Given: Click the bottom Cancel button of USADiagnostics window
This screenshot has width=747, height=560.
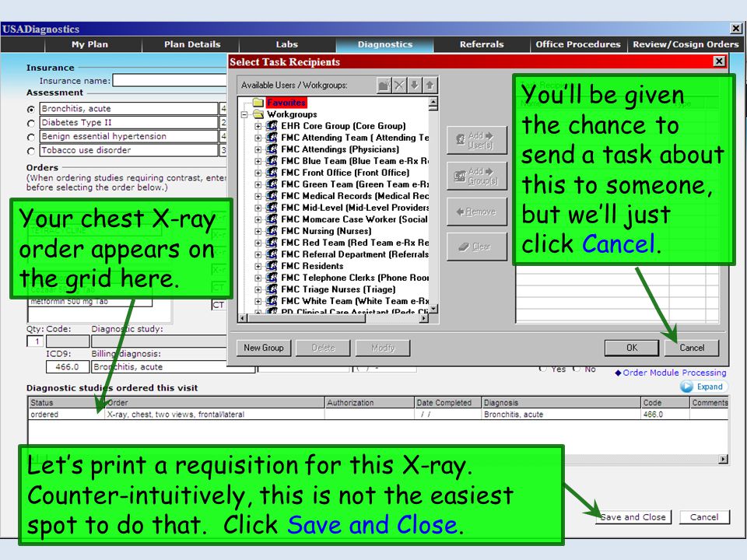Looking at the screenshot, I should click(704, 517).
